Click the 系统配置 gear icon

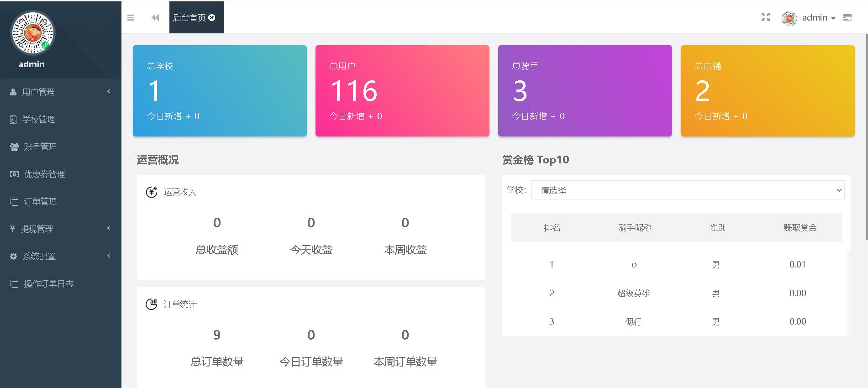point(14,256)
